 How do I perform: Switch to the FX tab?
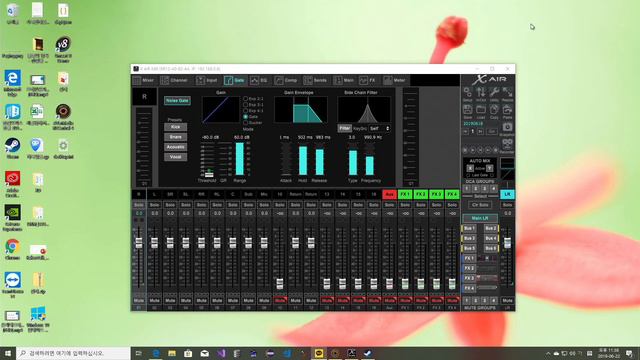coord(368,80)
